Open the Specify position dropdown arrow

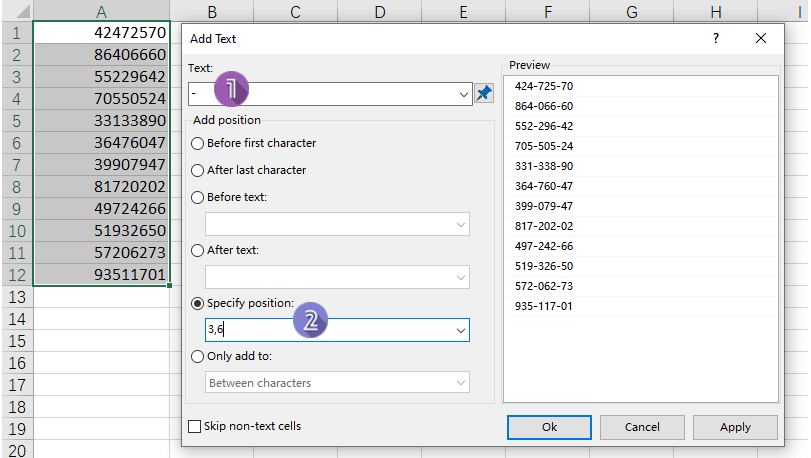(460, 330)
